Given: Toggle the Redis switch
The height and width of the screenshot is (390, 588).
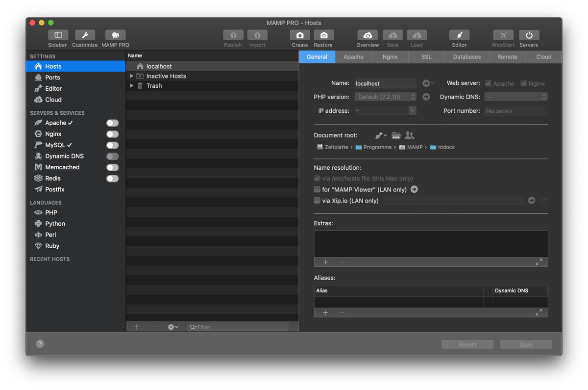Looking at the screenshot, I should click(113, 179).
